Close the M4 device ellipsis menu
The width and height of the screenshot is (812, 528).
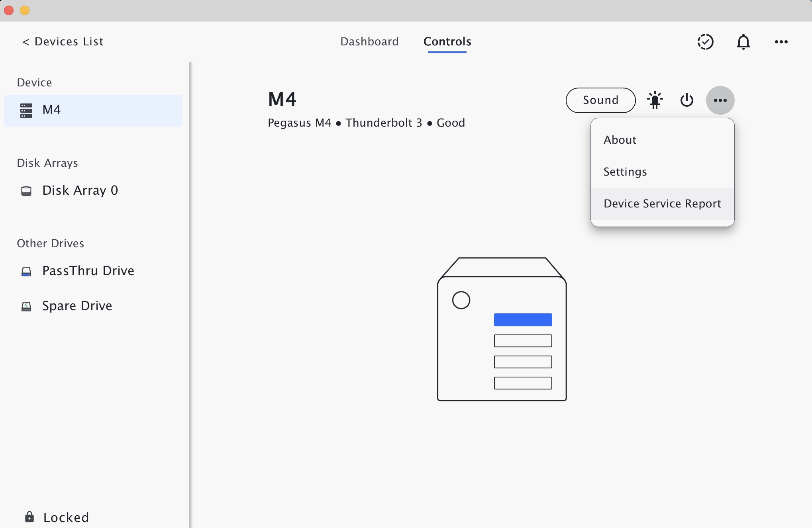click(720, 100)
